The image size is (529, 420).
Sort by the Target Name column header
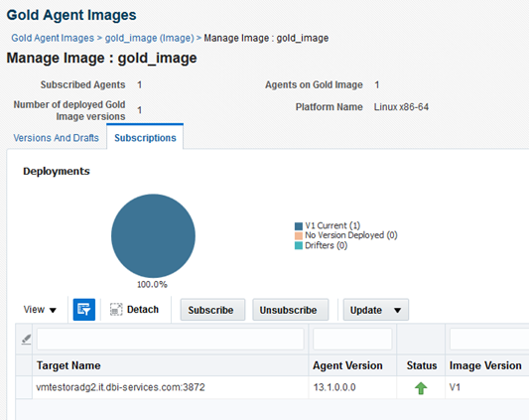click(x=68, y=365)
